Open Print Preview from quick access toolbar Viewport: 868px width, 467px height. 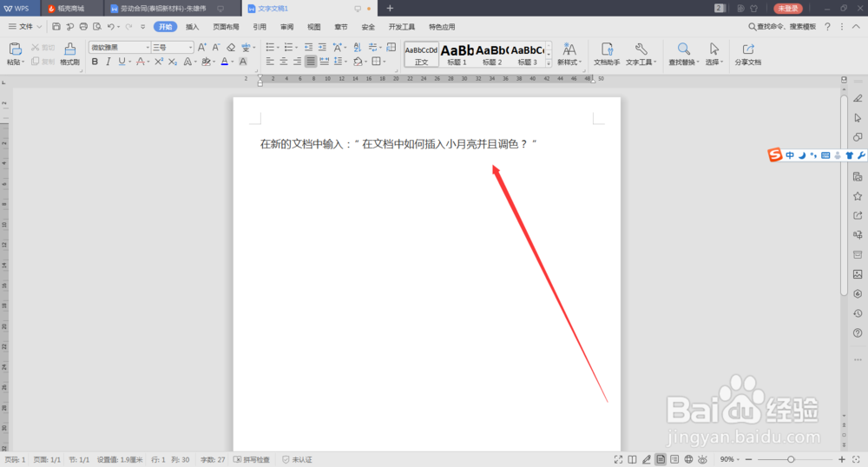click(97, 27)
